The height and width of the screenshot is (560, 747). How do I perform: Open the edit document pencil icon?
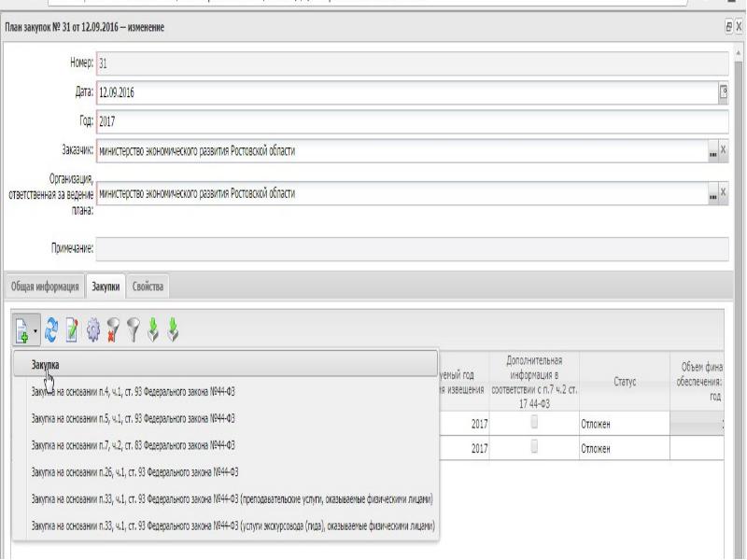coord(72,330)
